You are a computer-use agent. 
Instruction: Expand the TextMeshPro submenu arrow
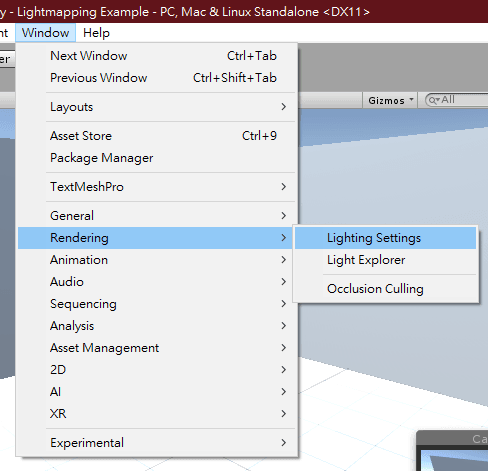[284, 187]
